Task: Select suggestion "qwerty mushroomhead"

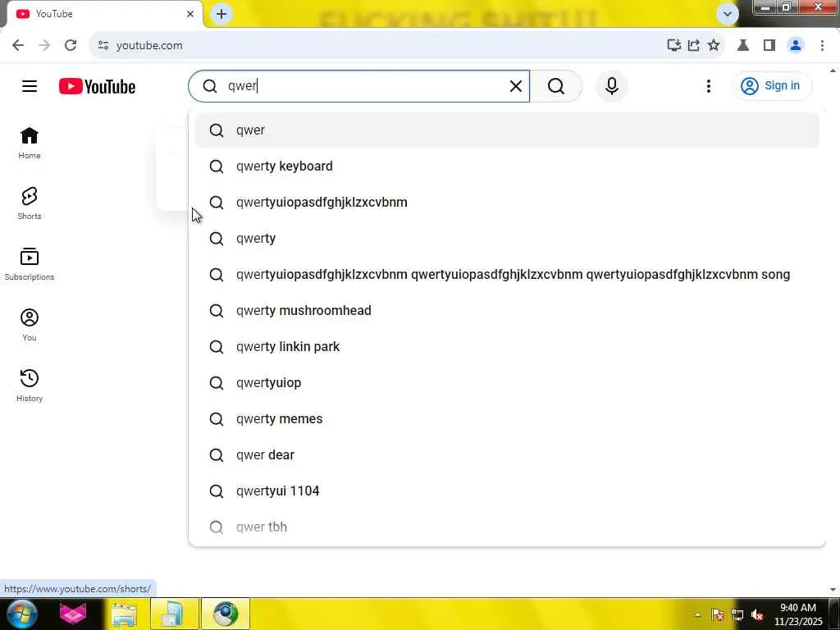Action: 507,311
